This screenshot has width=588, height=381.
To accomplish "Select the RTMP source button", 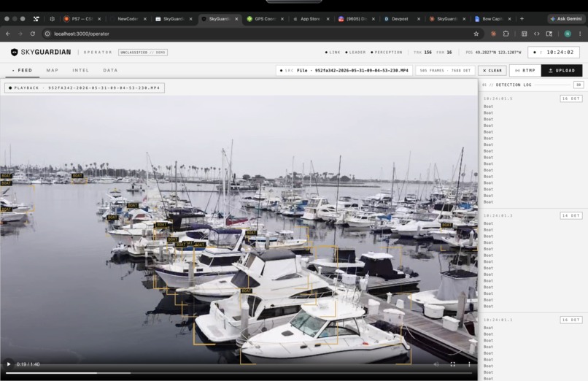I will tap(525, 71).
